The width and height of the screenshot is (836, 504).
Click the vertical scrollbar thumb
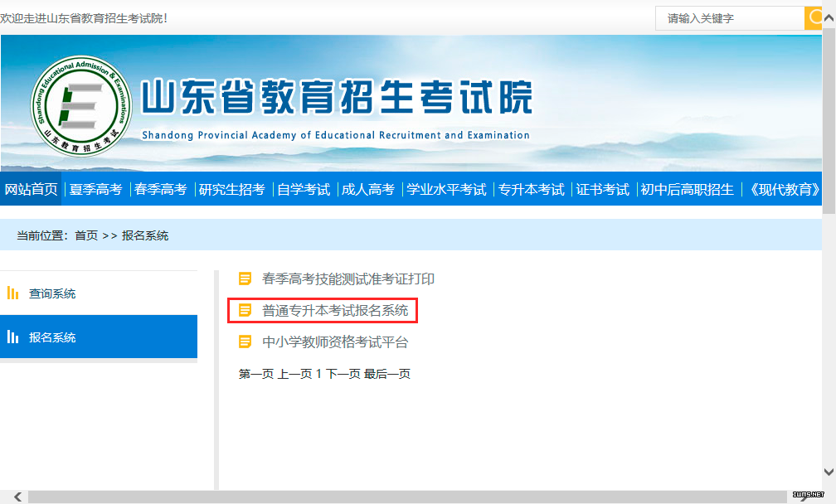coord(829,120)
